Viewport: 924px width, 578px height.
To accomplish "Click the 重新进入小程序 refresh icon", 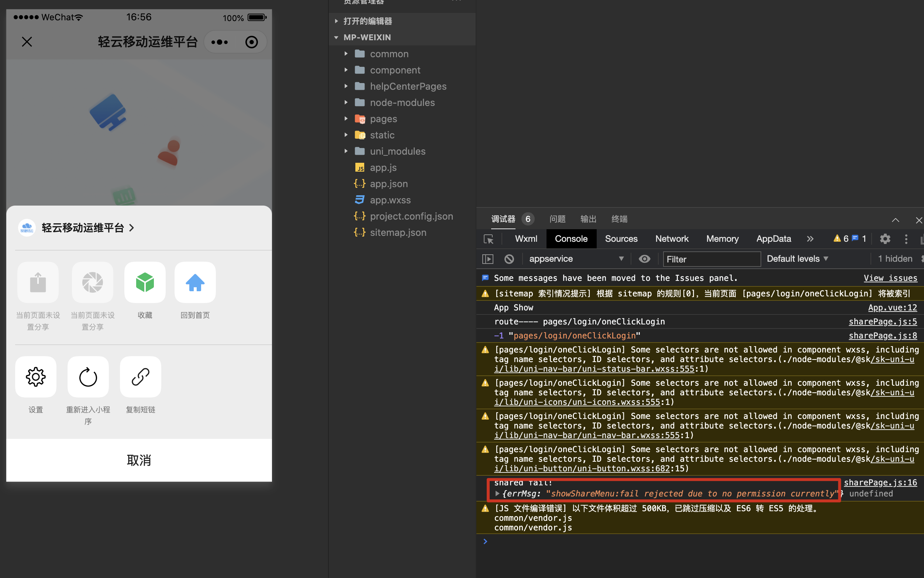I will [x=88, y=377].
